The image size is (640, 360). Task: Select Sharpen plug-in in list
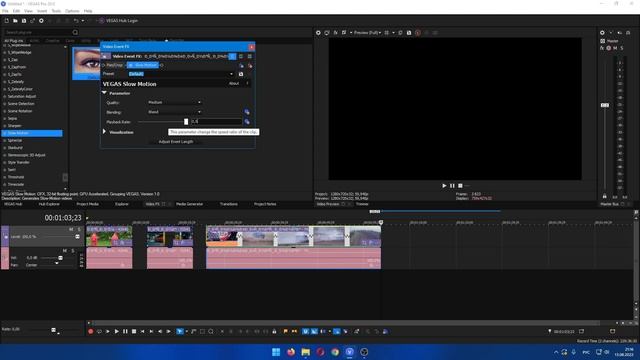[x=14, y=126]
